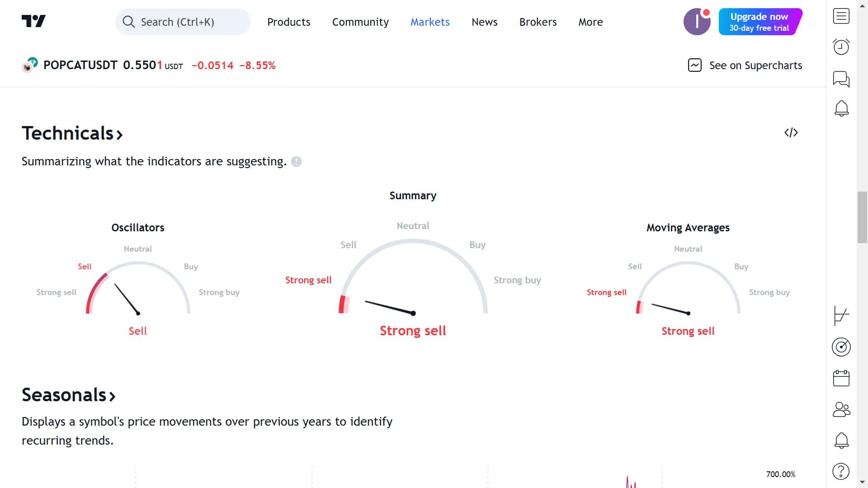Open the target-shaped icon in right sidebar
Screen dimensions: 868x488
click(841, 347)
